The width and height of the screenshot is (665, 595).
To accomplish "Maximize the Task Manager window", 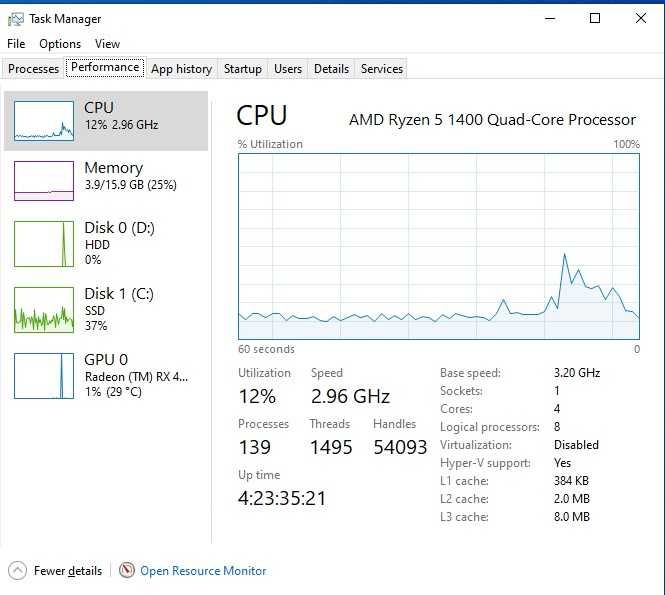I will tap(595, 18).
